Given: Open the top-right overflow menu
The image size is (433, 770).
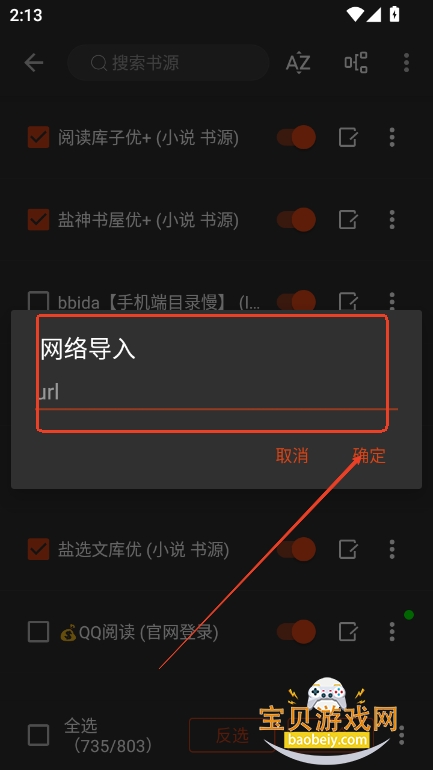Looking at the screenshot, I should pos(406,63).
